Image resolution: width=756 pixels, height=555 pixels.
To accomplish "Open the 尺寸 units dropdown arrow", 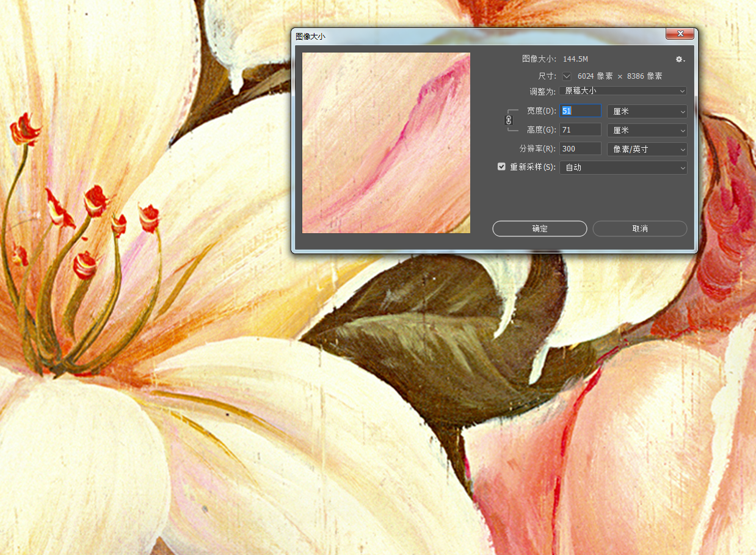I will (567, 76).
